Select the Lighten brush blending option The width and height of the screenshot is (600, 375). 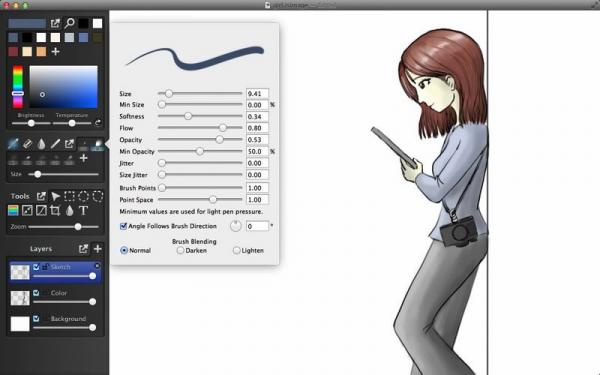pos(236,251)
